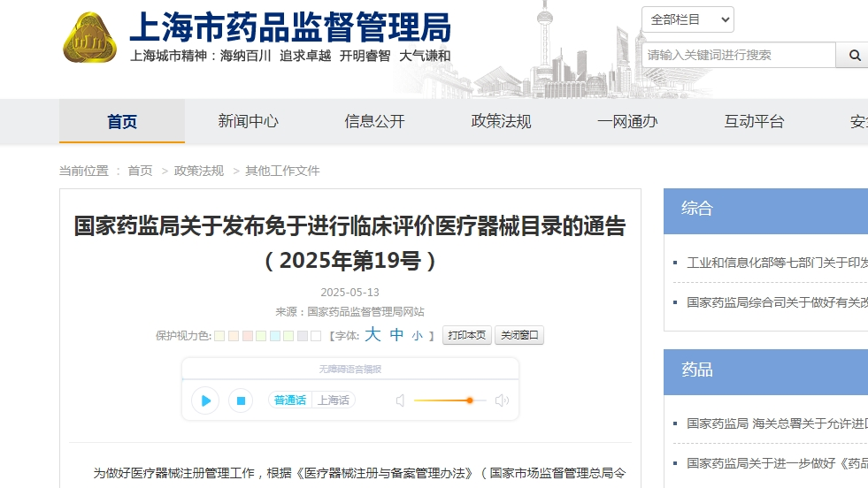Open the 政策法规 navigation menu
This screenshot has height=488, width=868.
click(501, 122)
